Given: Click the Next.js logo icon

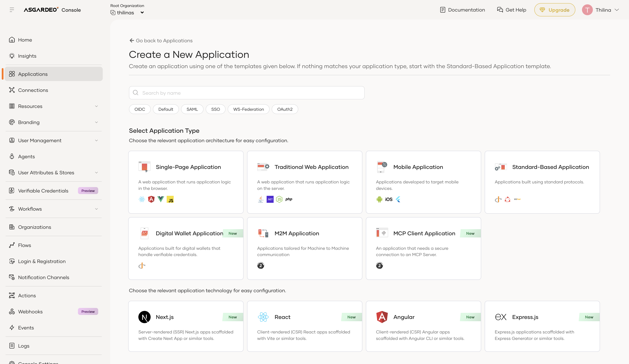Looking at the screenshot, I should [144, 317].
